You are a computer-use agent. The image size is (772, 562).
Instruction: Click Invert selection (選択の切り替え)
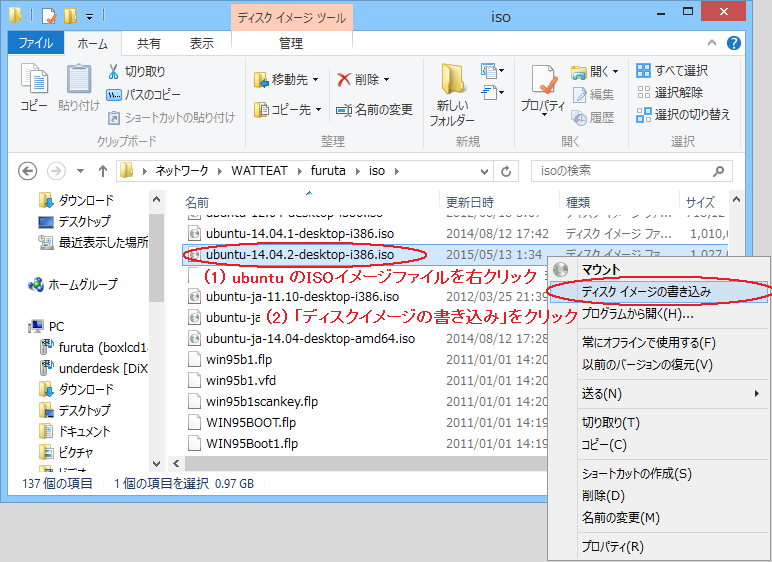coord(683,115)
